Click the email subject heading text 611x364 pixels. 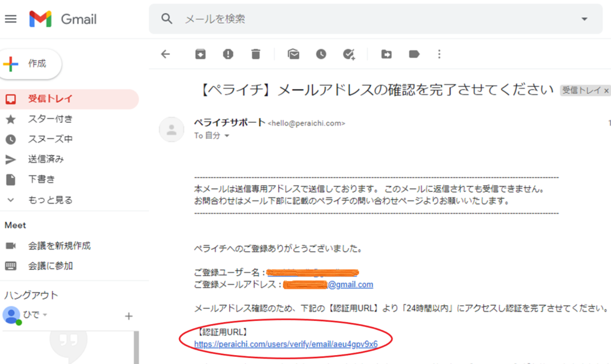point(376,90)
